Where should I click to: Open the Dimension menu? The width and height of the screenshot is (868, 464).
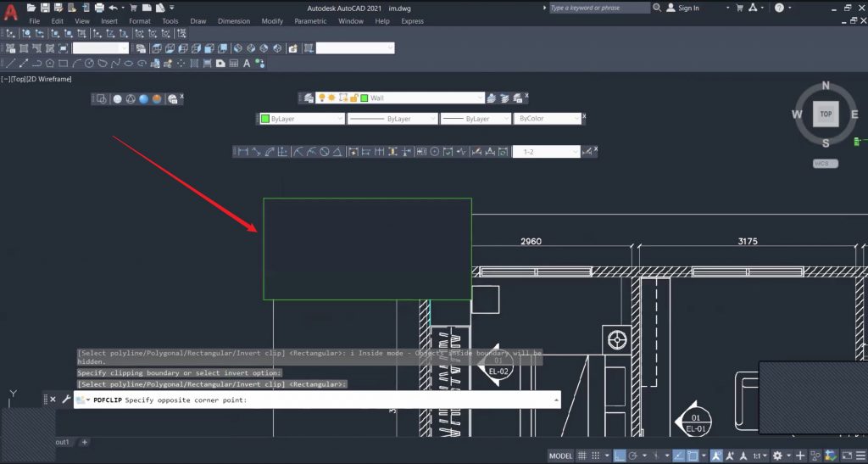tap(234, 21)
